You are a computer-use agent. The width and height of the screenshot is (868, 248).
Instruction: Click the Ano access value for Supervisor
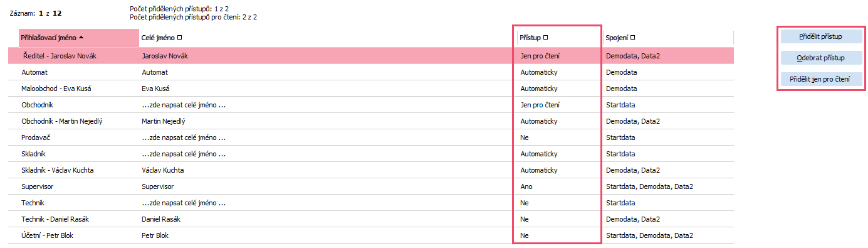tap(526, 186)
